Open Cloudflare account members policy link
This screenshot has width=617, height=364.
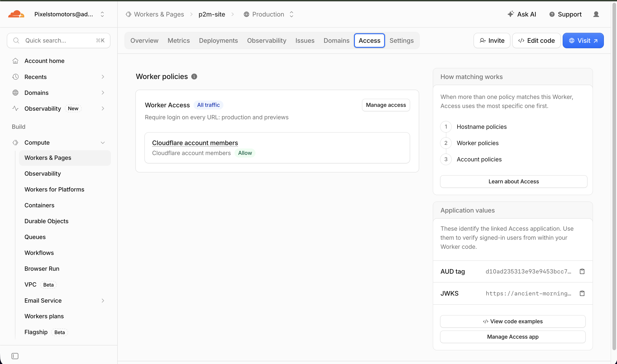[x=195, y=143]
